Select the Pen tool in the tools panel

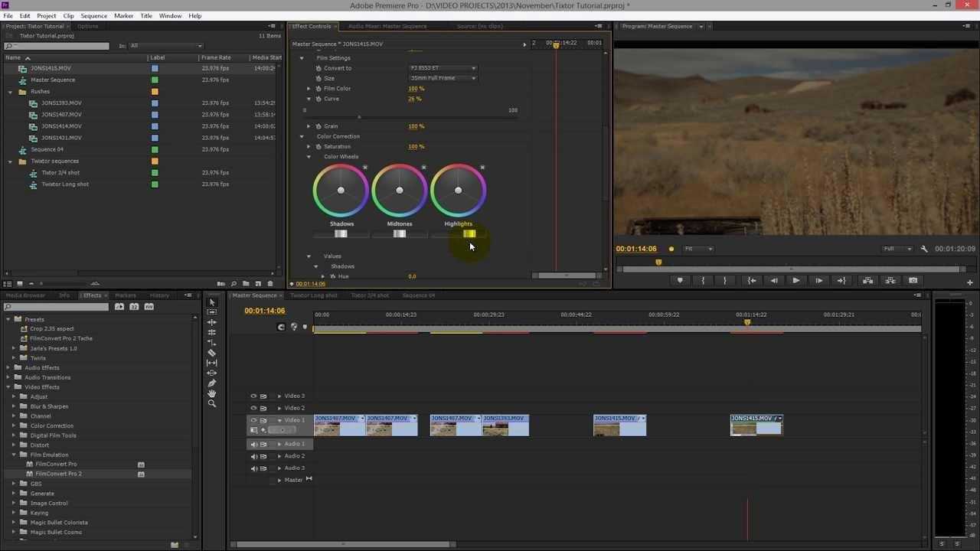[x=212, y=383]
